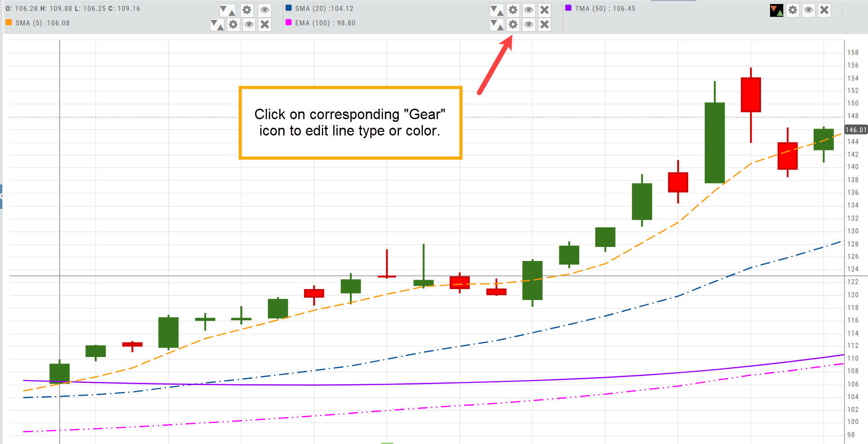Click the 146.01 current price tag
The width and height of the screenshot is (868, 444).
pos(856,130)
